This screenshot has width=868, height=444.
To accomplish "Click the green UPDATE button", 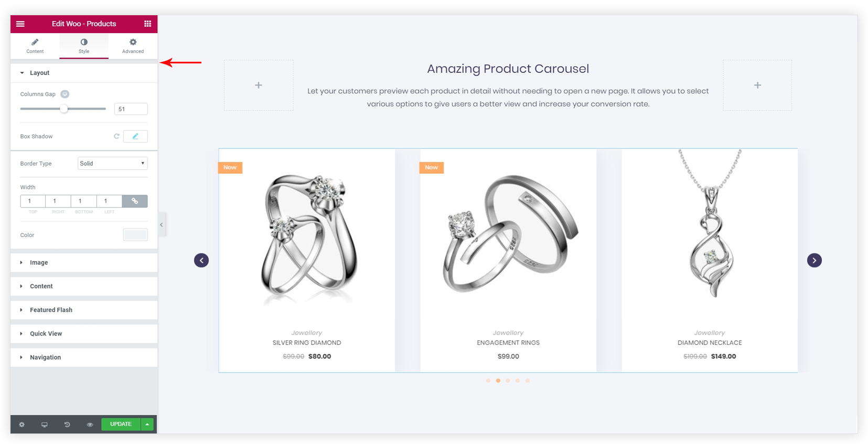I will (x=121, y=424).
